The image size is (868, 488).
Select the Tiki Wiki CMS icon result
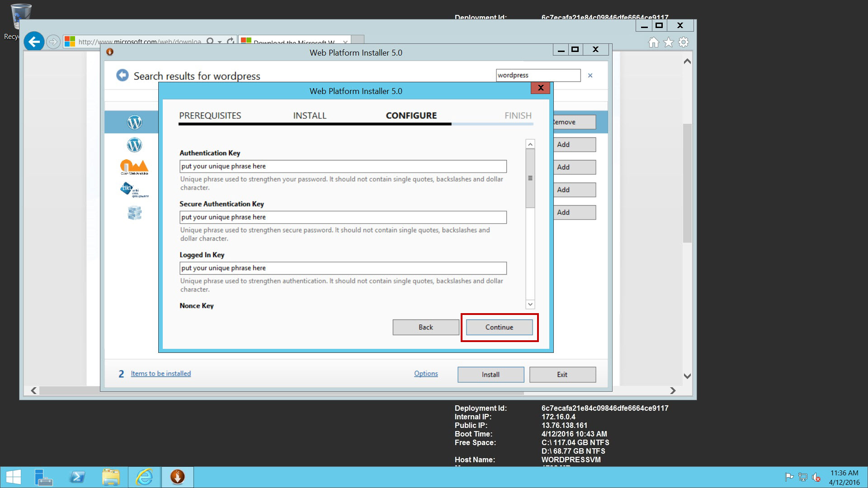click(x=134, y=190)
